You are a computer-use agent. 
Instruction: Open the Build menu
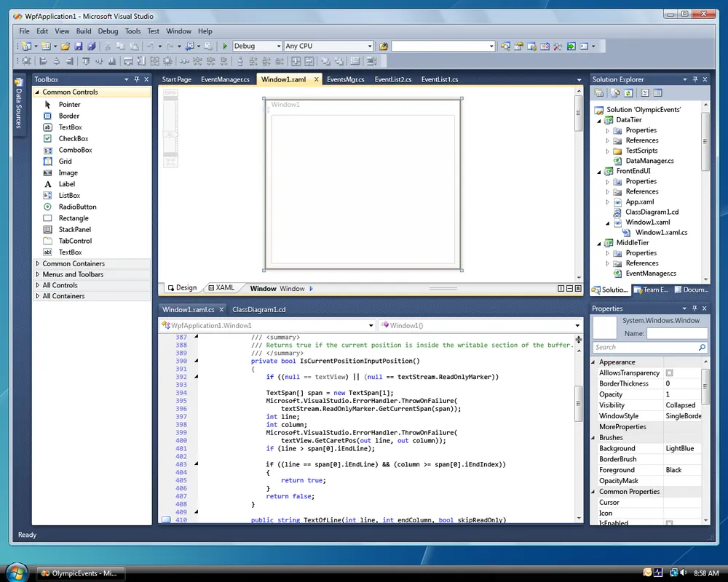click(84, 31)
